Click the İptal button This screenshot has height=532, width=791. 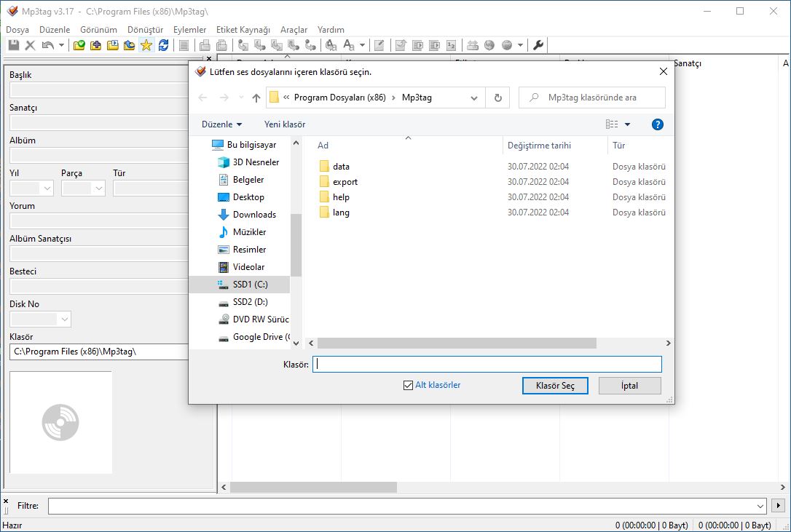point(629,386)
